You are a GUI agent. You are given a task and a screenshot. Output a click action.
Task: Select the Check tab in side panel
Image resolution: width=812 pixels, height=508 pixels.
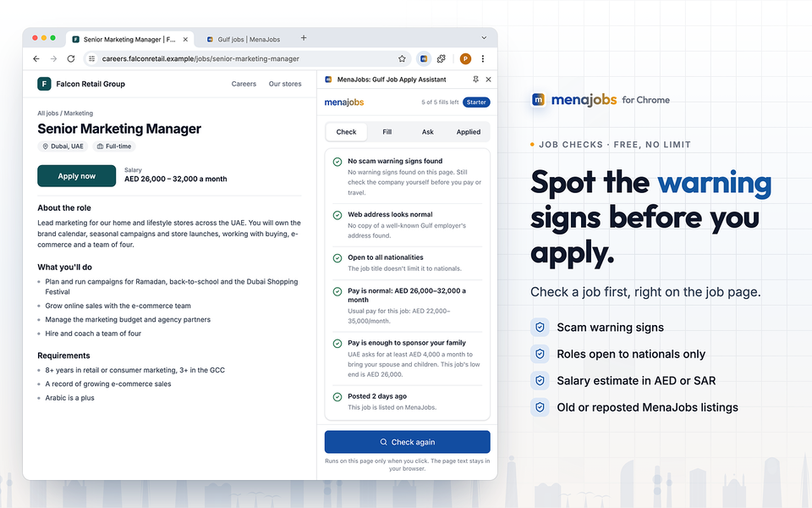coord(346,132)
